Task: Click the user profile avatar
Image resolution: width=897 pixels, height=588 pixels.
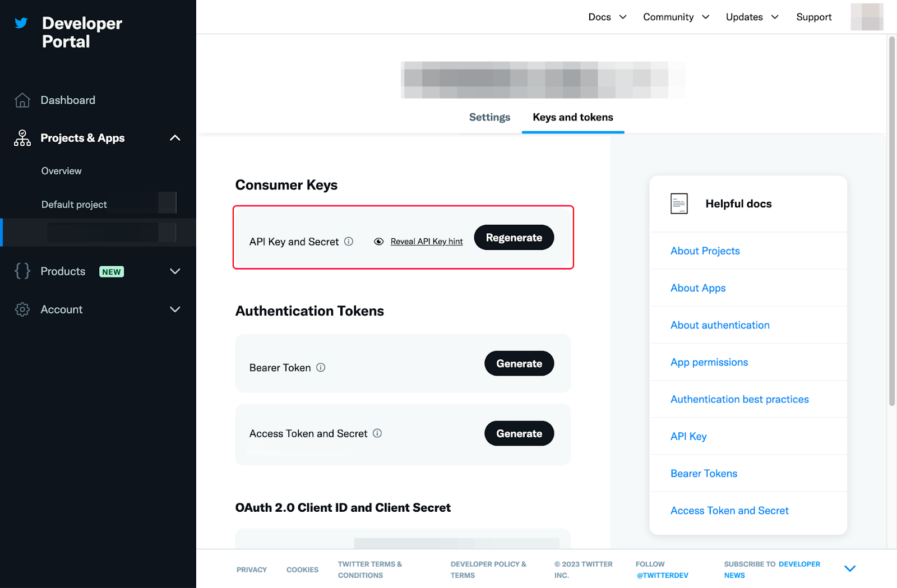Action: 867,17
